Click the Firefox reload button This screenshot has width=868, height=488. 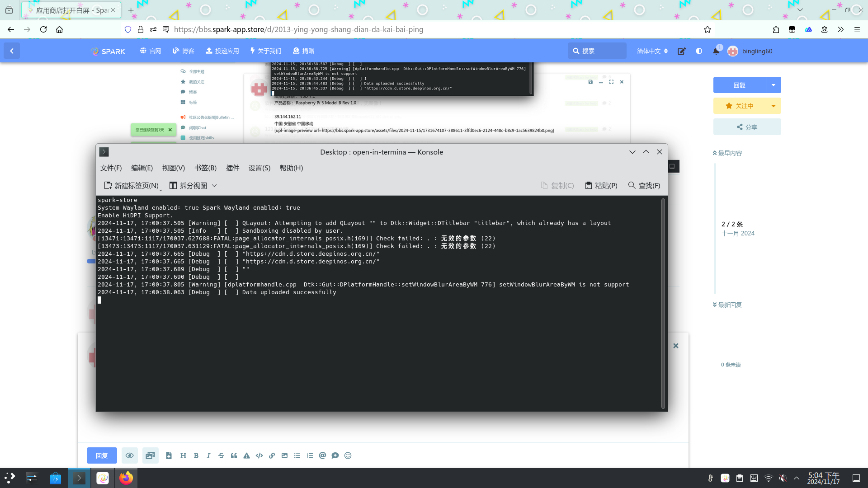tap(43, 29)
